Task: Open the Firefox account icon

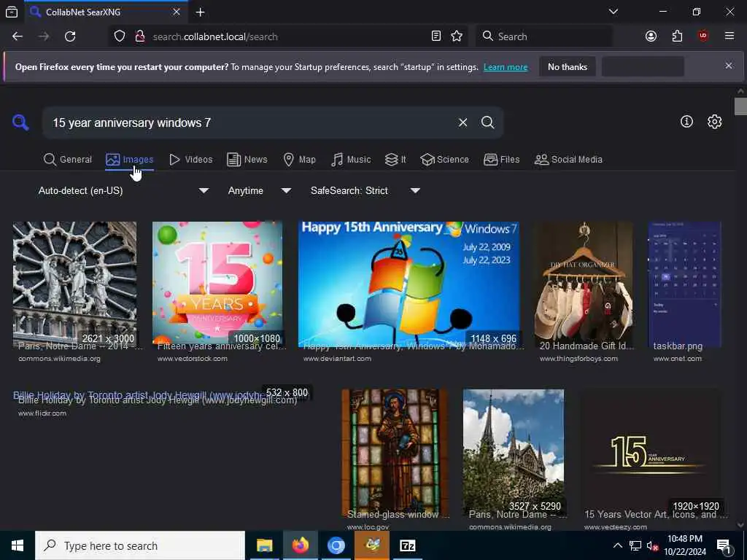Action: click(x=651, y=36)
